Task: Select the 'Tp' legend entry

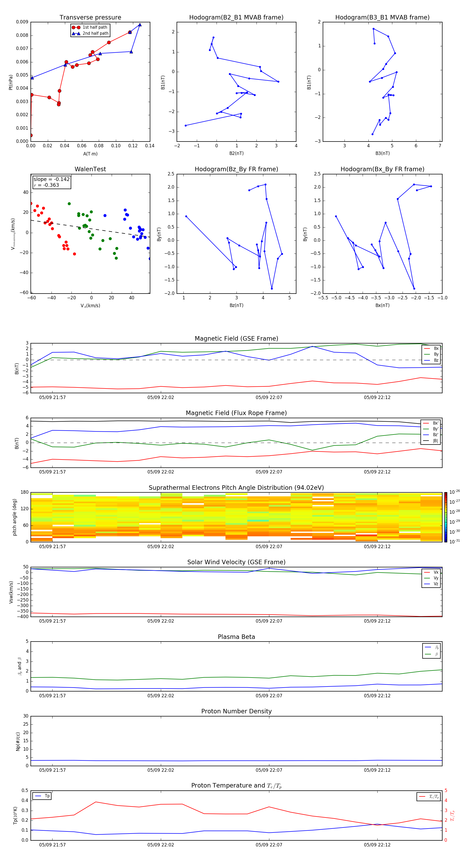Action: pos(42,796)
